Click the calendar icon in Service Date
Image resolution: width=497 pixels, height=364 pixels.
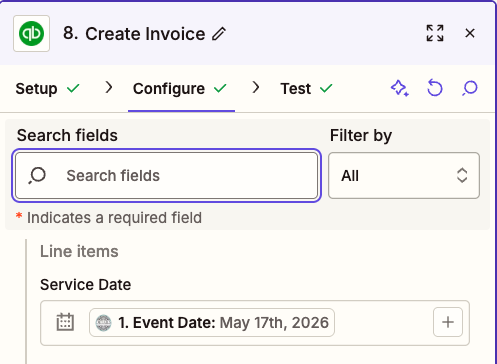click(x=65, y=322)
